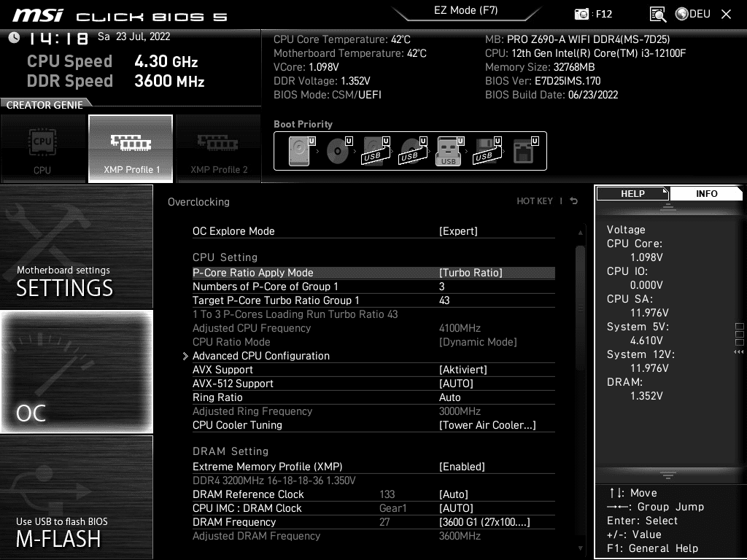Open the OC overclocking panel
Screen dimensions: 747x560
[76, 372]
